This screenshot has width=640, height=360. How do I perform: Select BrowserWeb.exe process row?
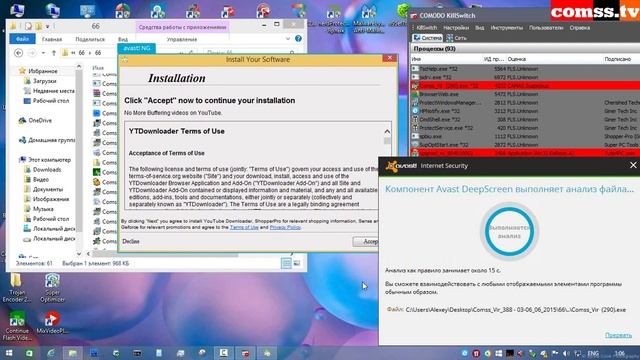[525, 94]
